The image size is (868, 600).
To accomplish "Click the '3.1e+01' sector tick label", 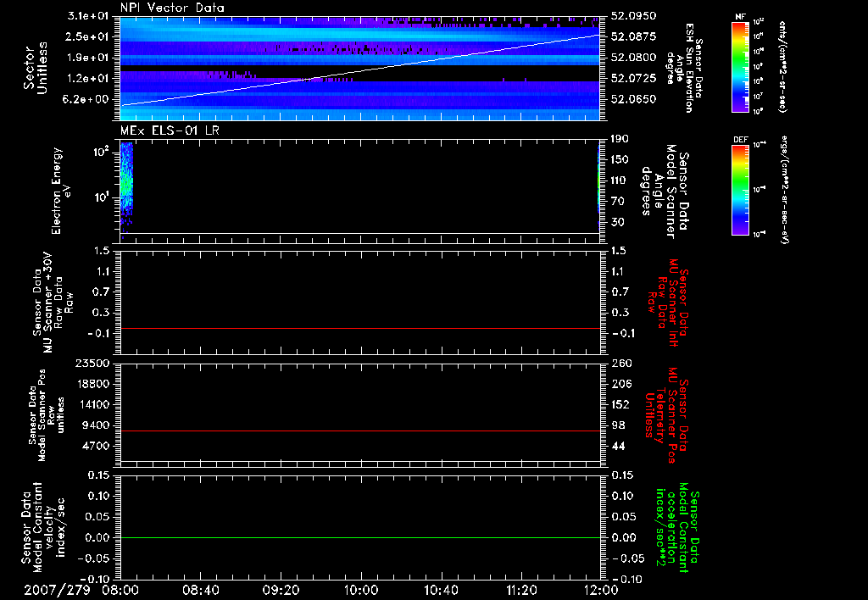I will [x=88, y=15].
